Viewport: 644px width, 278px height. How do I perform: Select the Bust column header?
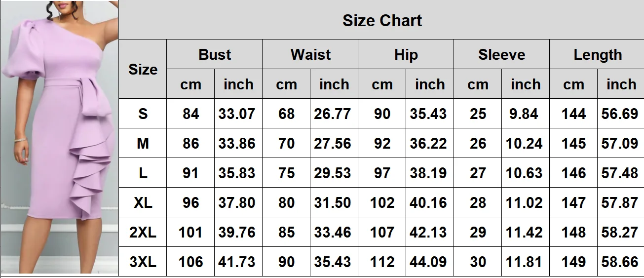[x=215, y=54]
